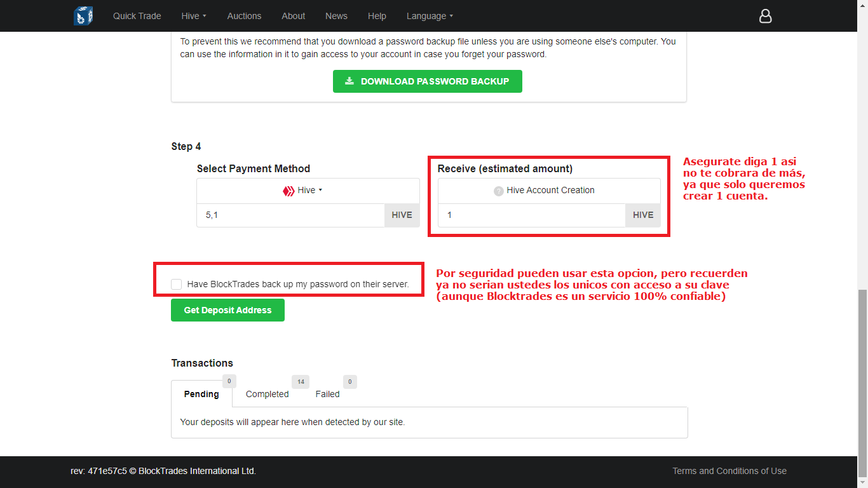Click the BlockTrades cube logo
Viewport: 868px width, 488px height.
(83, 15)
